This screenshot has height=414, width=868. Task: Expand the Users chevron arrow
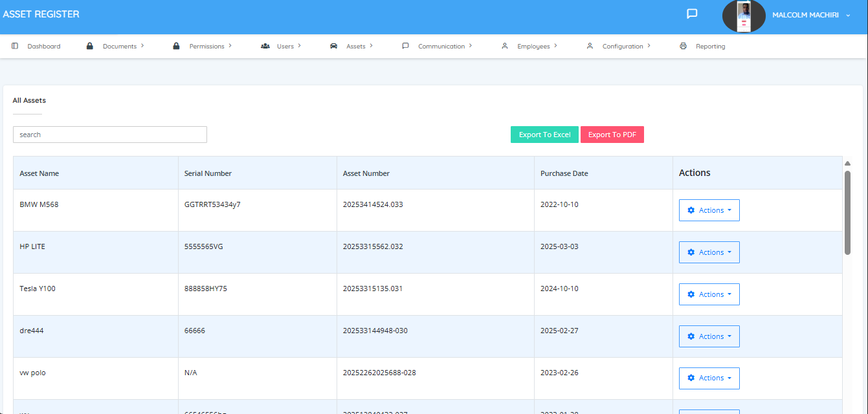[299, 46]
